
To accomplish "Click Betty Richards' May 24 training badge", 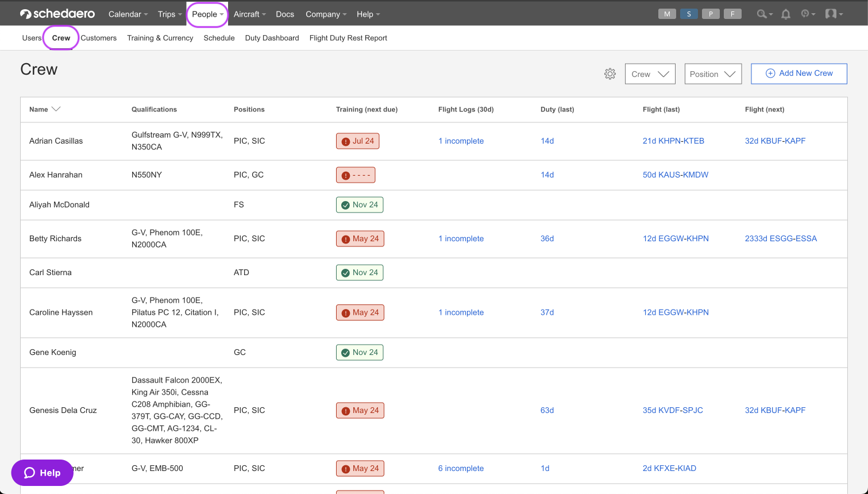I will coord(360,239).
